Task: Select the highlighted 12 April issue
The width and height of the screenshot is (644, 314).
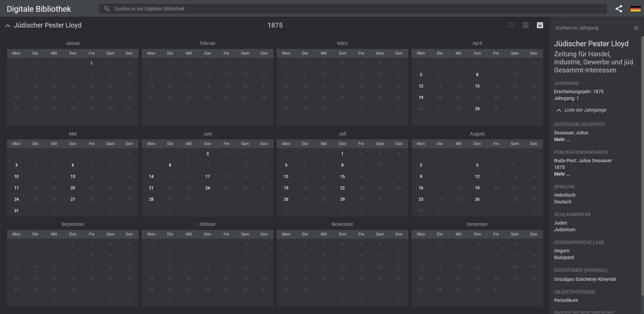Action: click(x=421, y=86)
